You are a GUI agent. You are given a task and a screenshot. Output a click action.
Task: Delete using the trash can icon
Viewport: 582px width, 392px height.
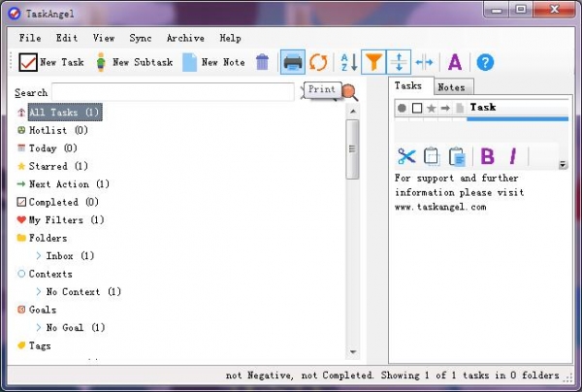point(262,62)
